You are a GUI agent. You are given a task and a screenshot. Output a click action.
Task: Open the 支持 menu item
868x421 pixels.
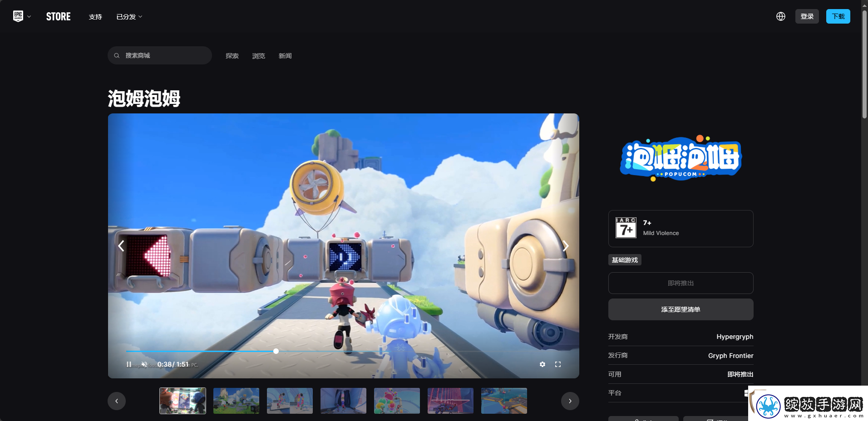[95, 17]
